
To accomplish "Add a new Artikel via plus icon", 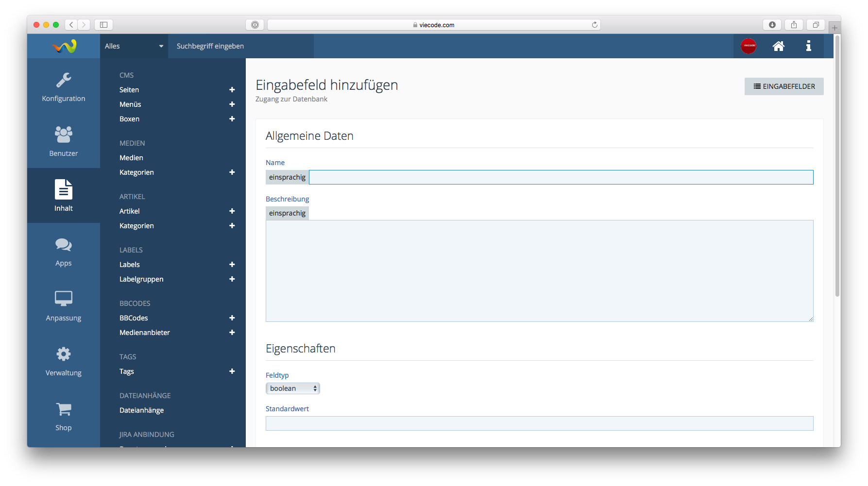I will coord(232,211).
